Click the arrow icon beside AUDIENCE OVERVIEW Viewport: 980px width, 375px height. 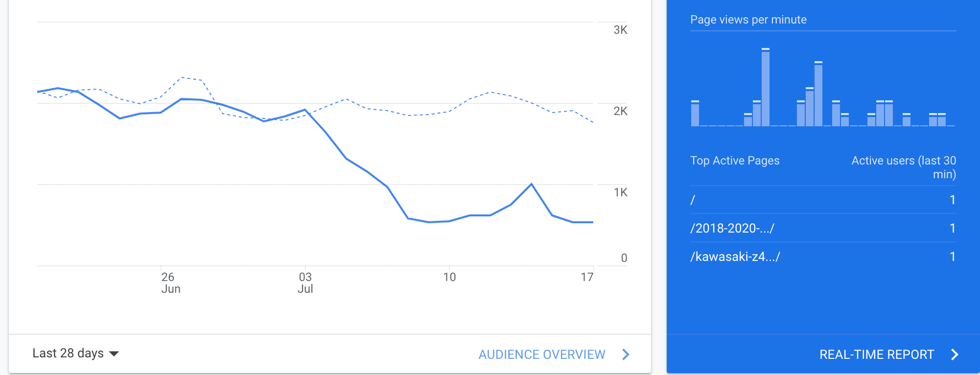tap(625, 354)
